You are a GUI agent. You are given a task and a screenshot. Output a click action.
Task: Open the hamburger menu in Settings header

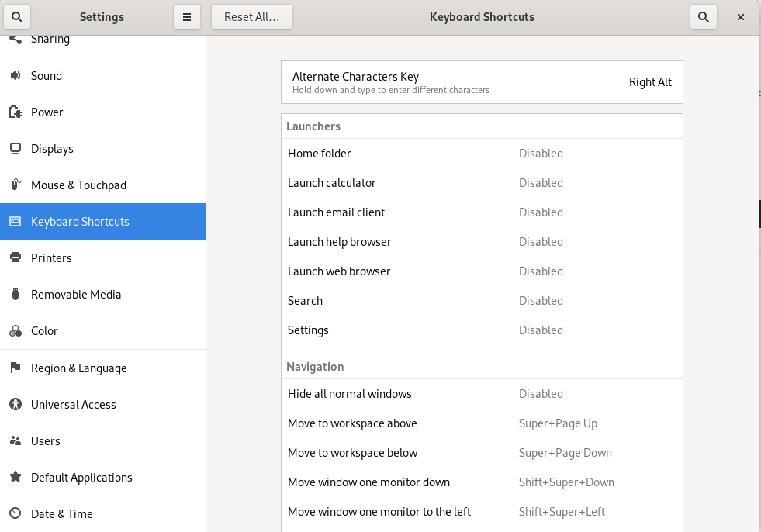[x=187, y=17]
